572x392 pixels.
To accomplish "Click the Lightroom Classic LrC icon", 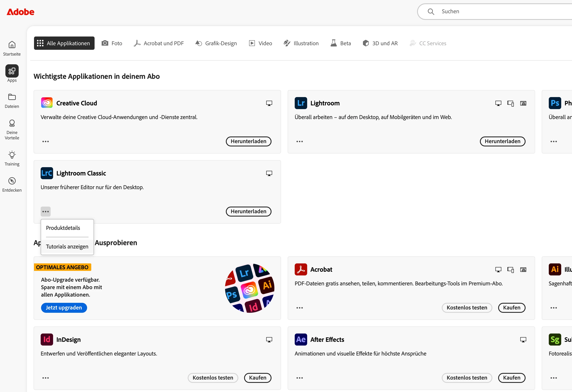I will [x=47, y=173].
